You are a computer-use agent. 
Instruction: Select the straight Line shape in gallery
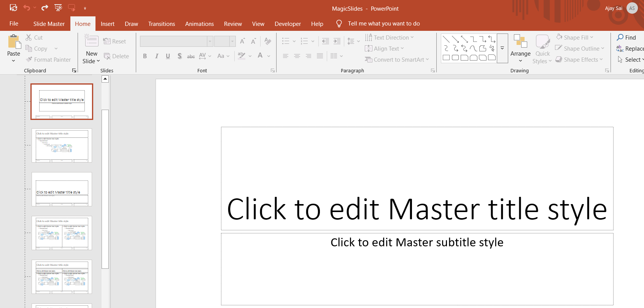pyautogui.click(x=446, y=39)
